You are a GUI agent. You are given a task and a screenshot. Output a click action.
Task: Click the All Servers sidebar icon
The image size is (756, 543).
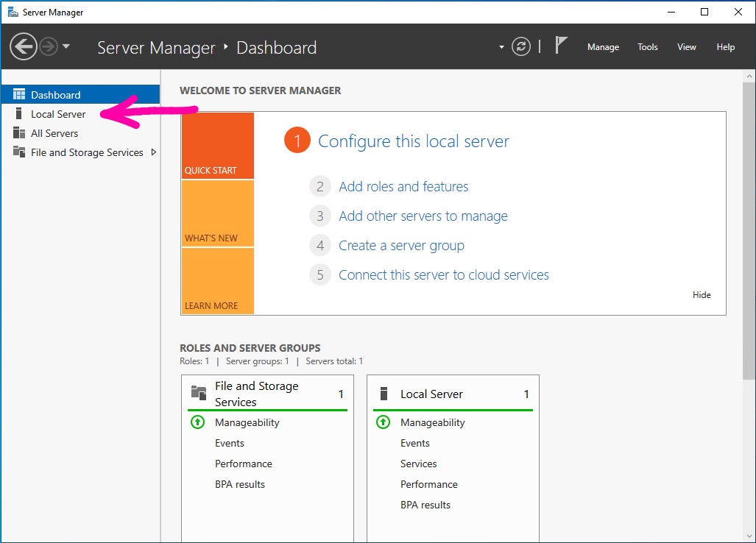19,133
